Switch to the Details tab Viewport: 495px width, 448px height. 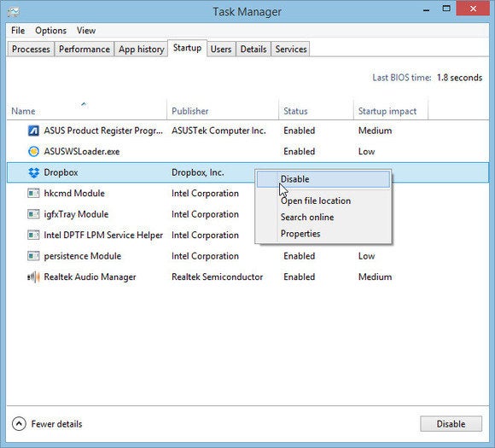click(253, 49)
